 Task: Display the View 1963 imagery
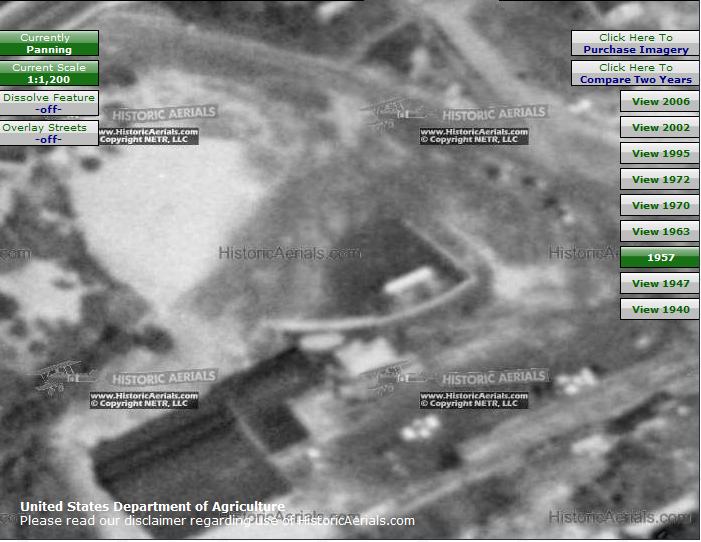(660, 232)
